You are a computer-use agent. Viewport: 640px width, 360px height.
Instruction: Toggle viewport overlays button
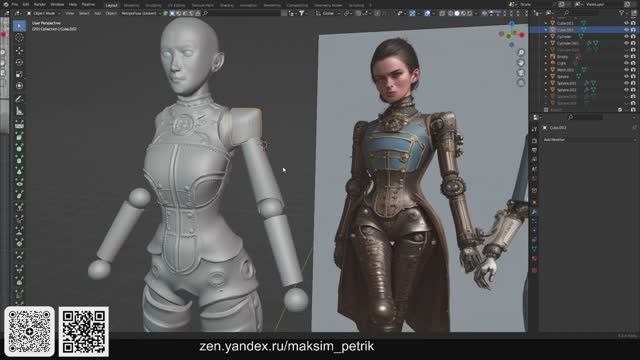click(427, 13)
